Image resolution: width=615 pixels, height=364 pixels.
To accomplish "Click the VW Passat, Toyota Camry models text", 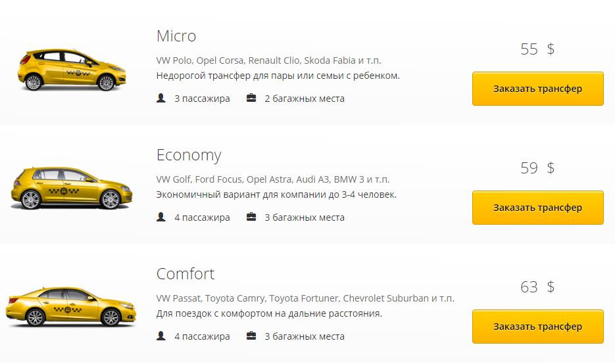I will pyautogui.click(x=305, y=298).
